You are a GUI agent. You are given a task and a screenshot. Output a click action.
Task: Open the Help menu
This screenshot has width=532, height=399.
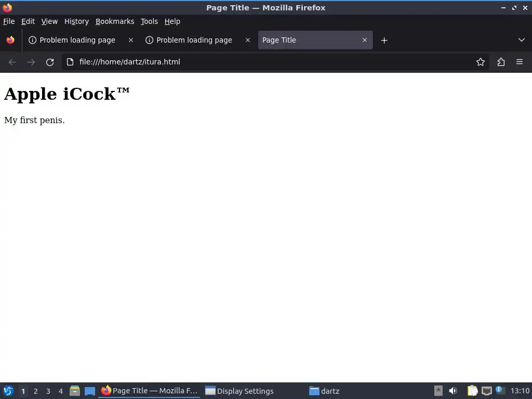point(172,21)
